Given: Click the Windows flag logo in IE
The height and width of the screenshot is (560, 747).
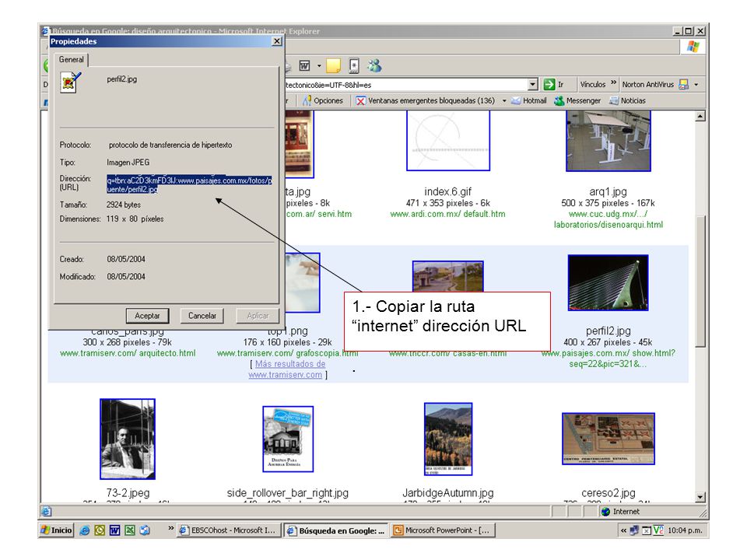Looking at the screenshot, I should tap(693, 47).
